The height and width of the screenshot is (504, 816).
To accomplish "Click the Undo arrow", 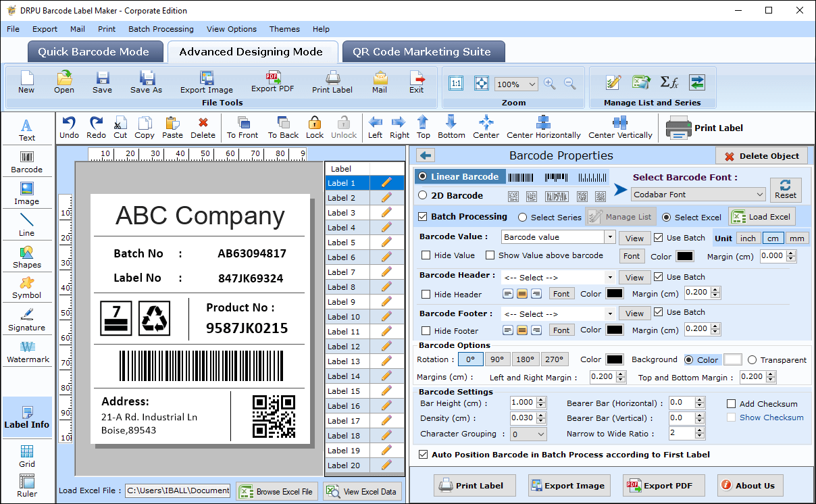I will pyautogui.click(x=69, y=123).
